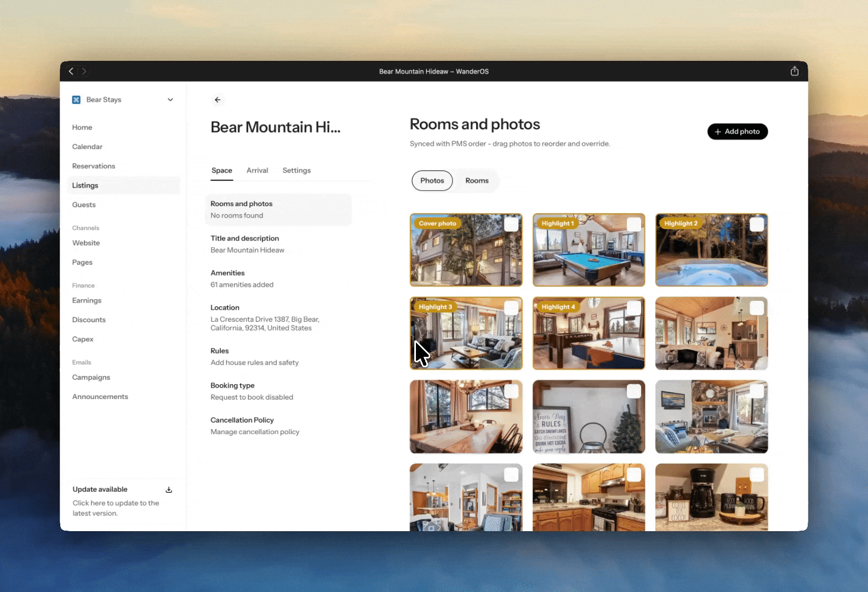Switch to the Rooms view pill

pos(477,180)
